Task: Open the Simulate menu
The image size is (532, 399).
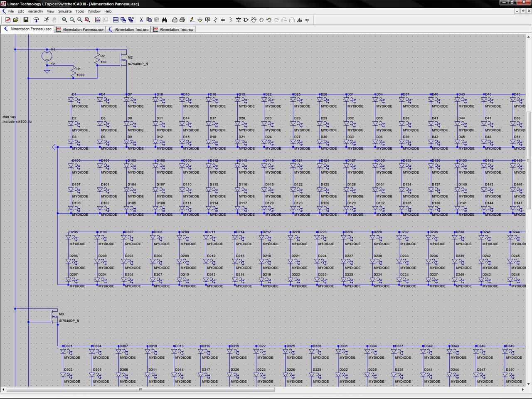Action: point(65,11)
